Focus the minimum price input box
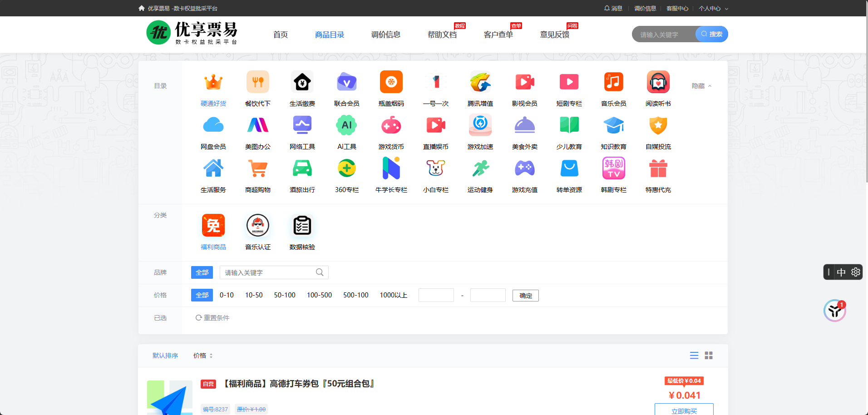This screenshot has height=415, width=868. click(x=436, y=295)
